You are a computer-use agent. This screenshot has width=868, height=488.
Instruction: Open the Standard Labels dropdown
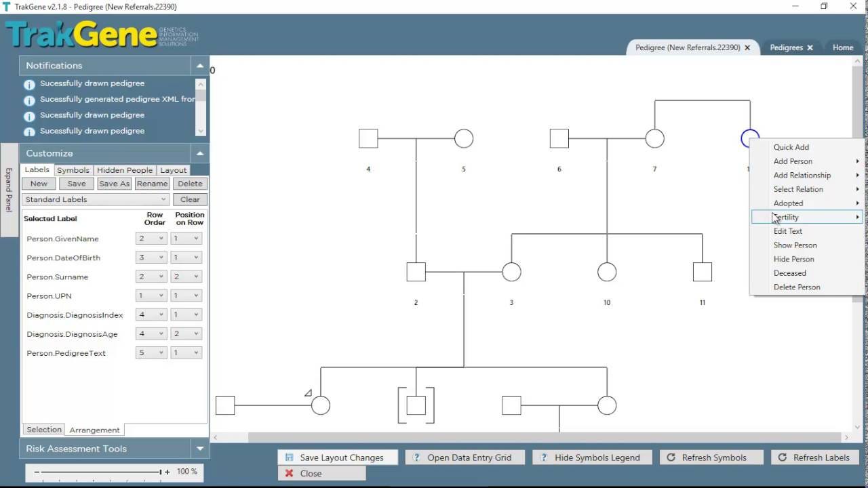pos(96,199)
